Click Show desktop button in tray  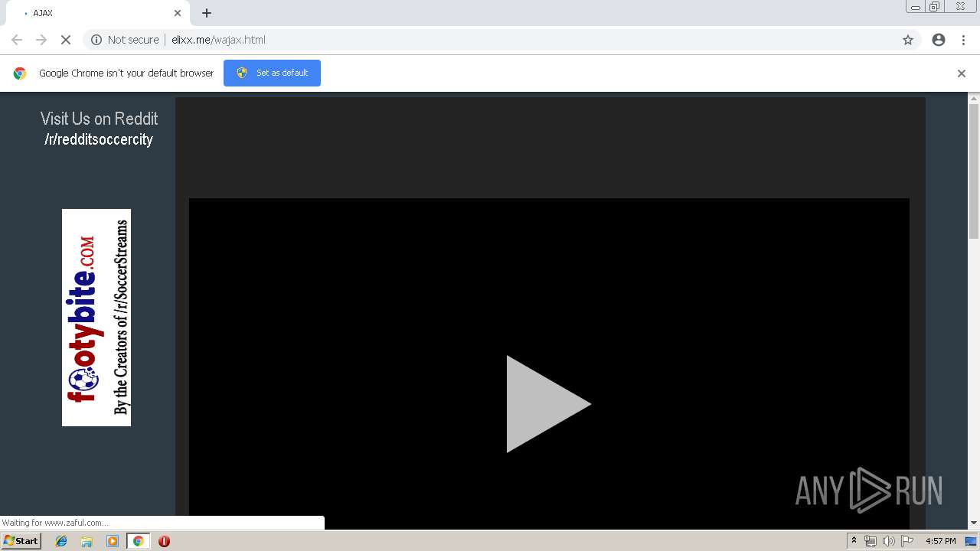[x=971, y=541]
